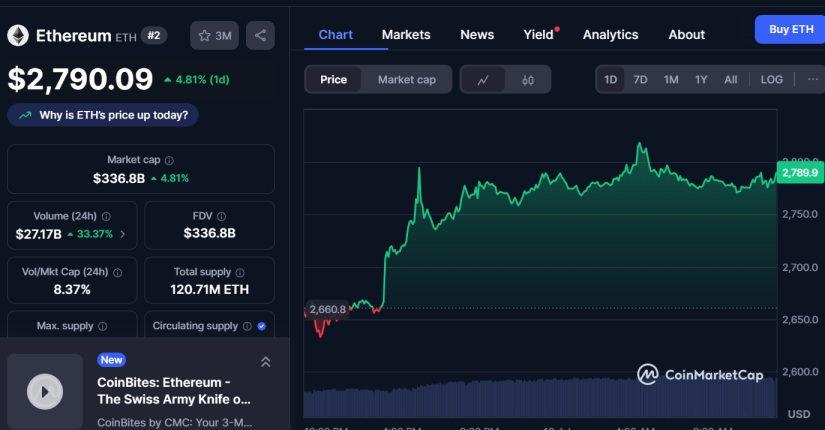Select the 1D time range

610,80
